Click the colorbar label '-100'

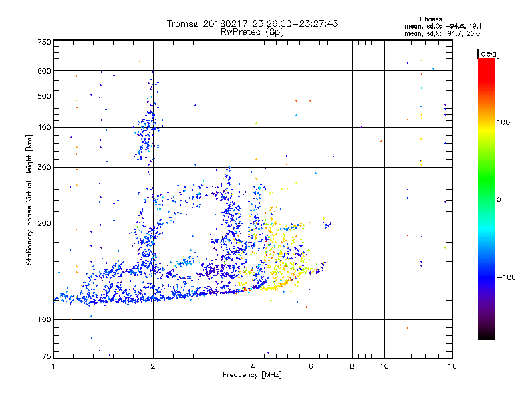pos(507,277)
